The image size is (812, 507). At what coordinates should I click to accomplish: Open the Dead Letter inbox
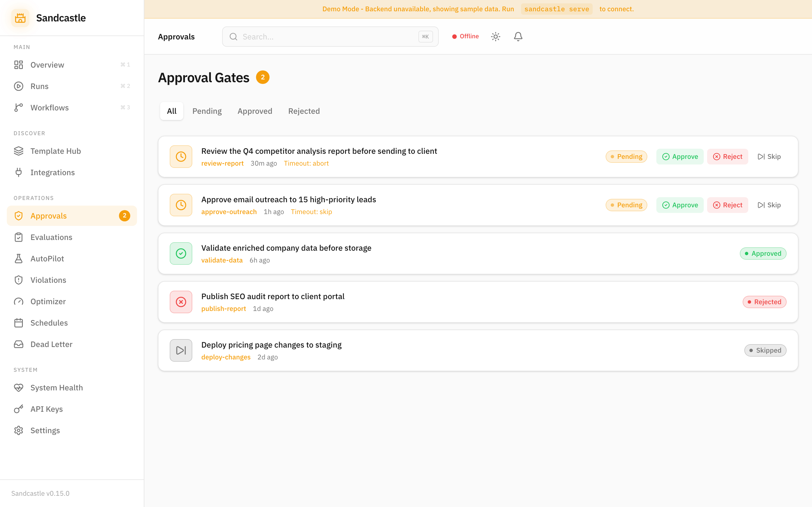pos(51,344)
